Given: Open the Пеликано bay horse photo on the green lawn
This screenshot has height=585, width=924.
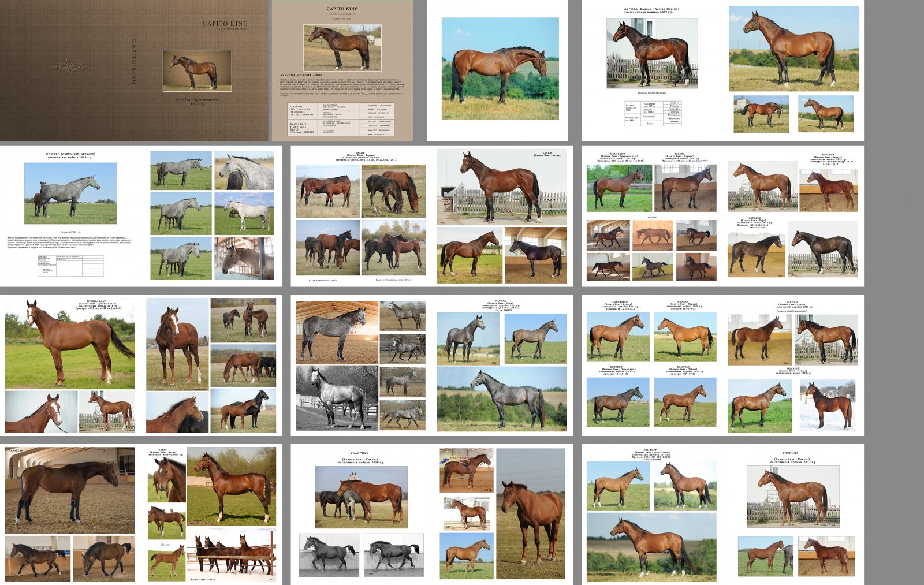Looking at the screenshot, I should pyautogui.click(x=619, y=188).
